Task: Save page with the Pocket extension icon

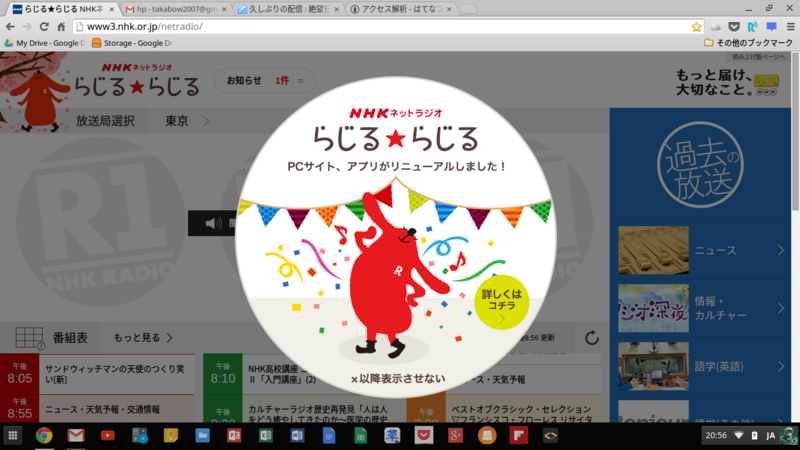Action: [734, 27]
